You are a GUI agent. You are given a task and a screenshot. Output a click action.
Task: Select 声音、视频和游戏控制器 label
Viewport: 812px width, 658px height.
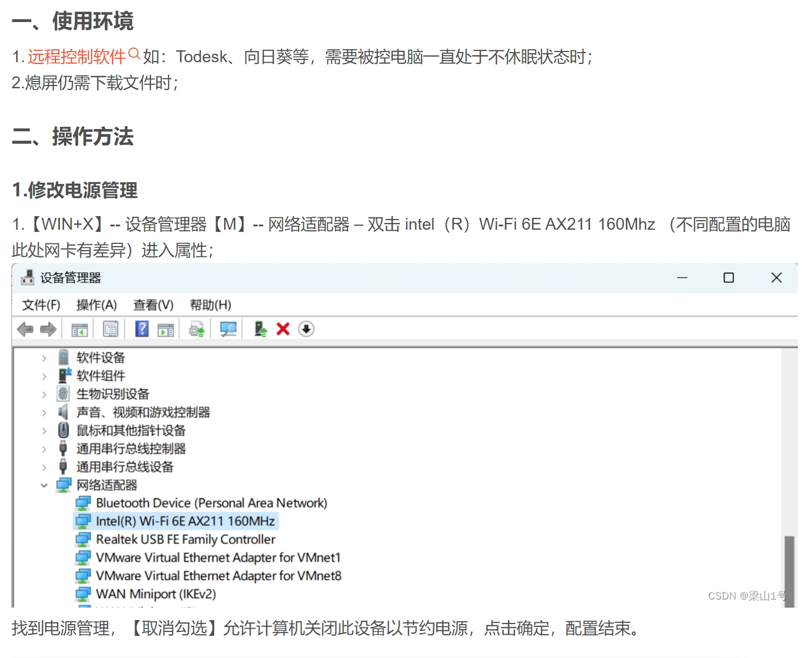(x=143, y=412)
